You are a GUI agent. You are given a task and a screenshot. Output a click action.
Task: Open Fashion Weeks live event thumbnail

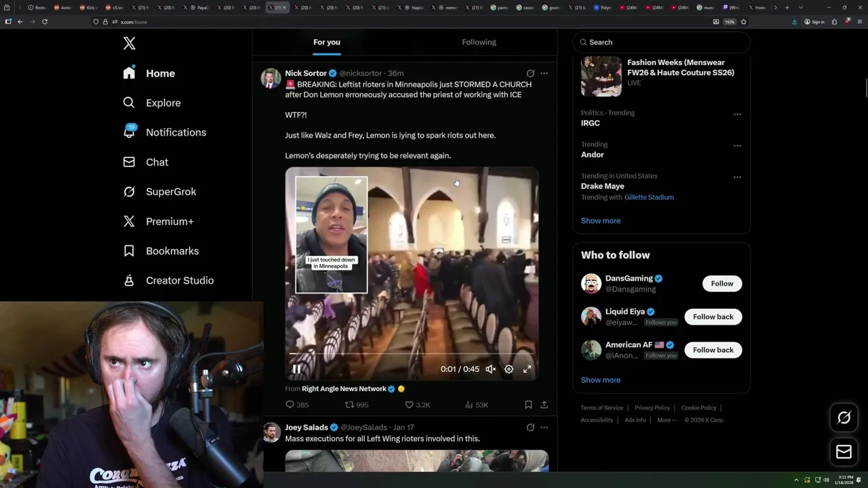click(x=601, y=77)
